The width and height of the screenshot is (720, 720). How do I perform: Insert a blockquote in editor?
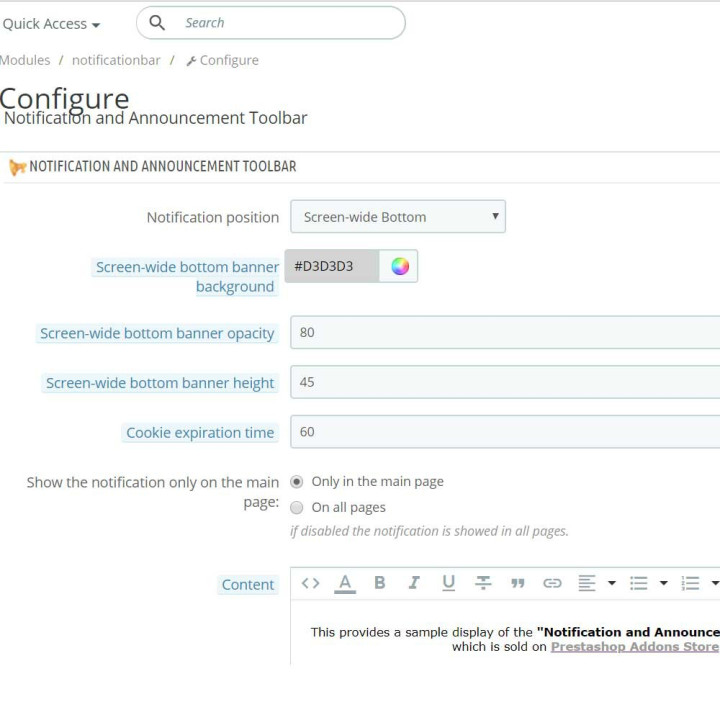(x=518, y=583)
